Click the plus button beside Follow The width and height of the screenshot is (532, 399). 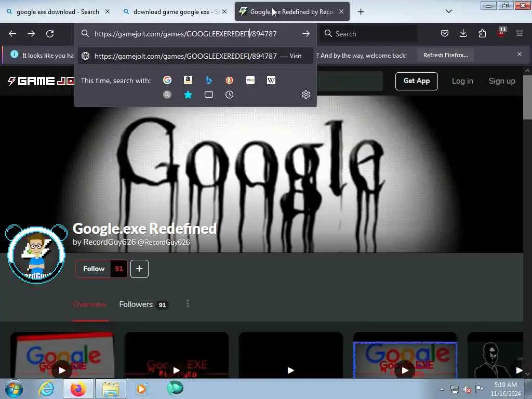[x=139, y=269]
